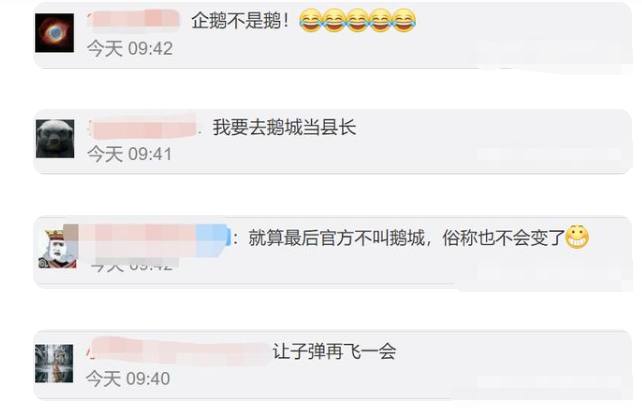The image size is (642, 416).
Task: Click the nebula eye avatar
Action: pos(54,33)
